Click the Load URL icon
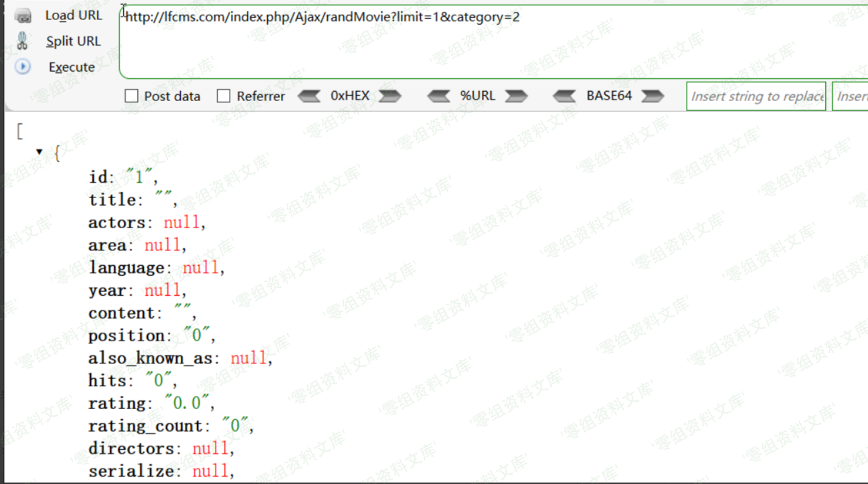This screenshot has height=484, width=868. coord(23,15)
